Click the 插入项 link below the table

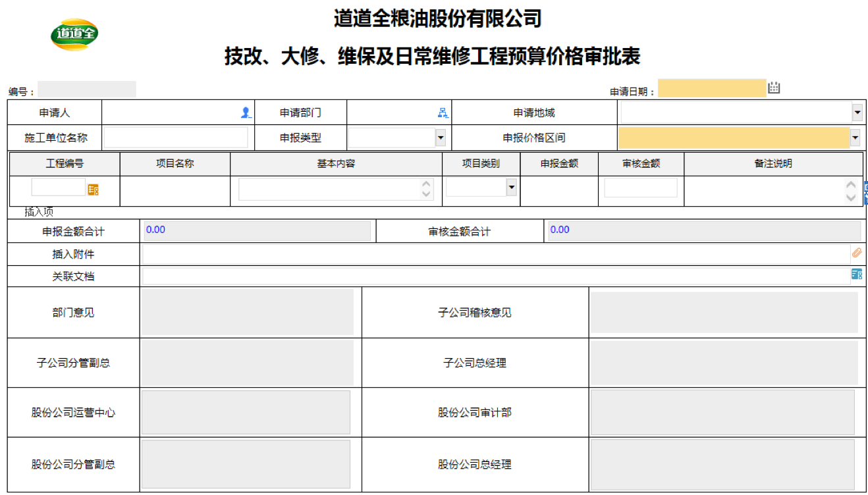point(39,212)
